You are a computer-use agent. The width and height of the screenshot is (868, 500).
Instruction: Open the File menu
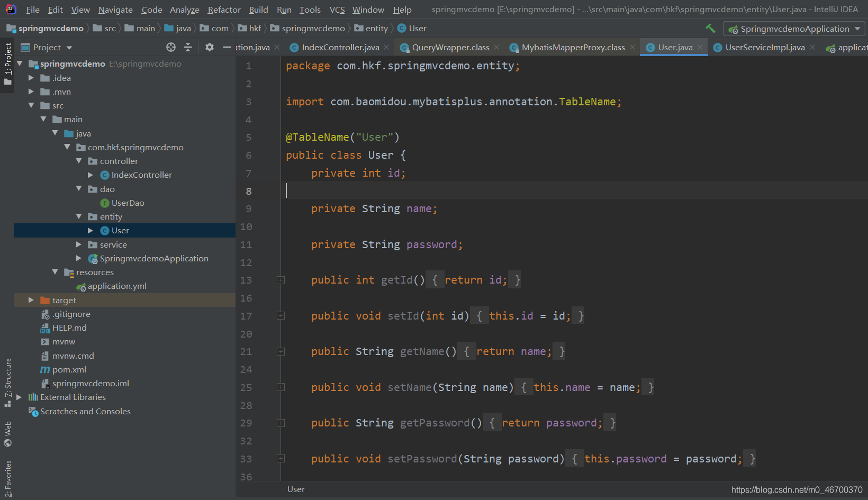[x=33, y=10]
